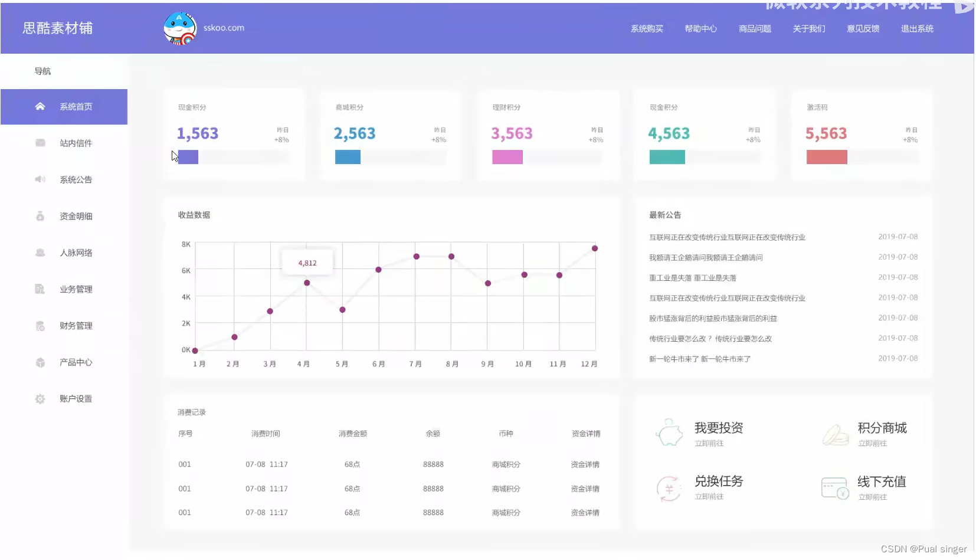
Task: Click the blue progress bar under 2,563
Action: pos(348,157)
